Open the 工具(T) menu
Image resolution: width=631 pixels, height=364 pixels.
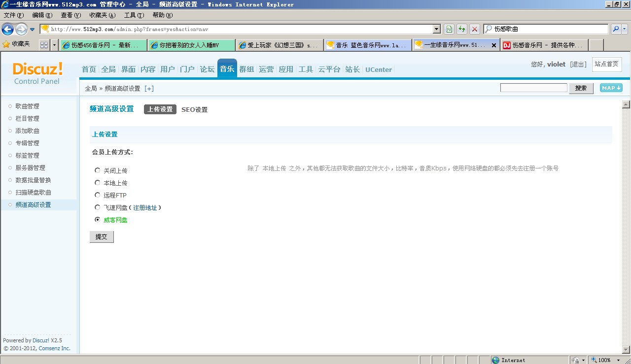134,15
